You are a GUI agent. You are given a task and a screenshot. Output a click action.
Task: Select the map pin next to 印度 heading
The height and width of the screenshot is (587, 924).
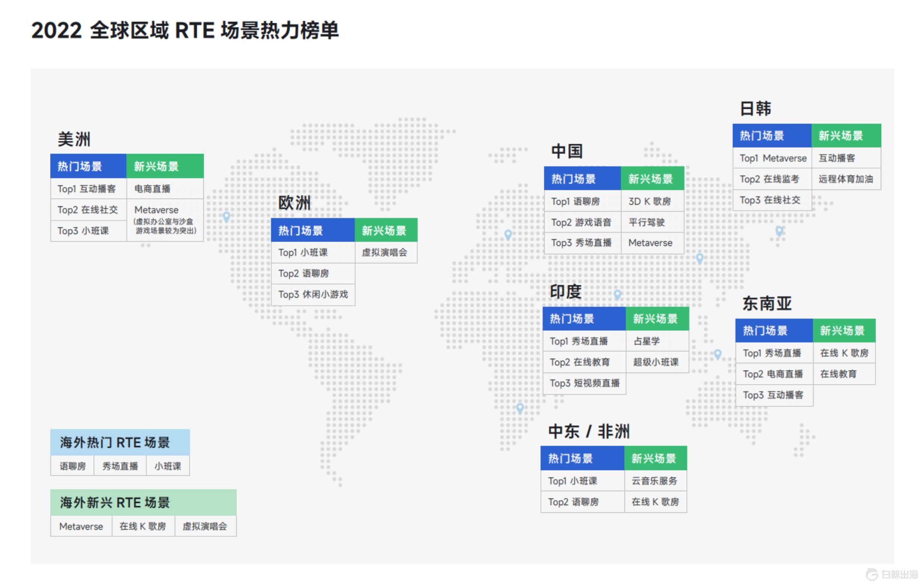[617, 294]
